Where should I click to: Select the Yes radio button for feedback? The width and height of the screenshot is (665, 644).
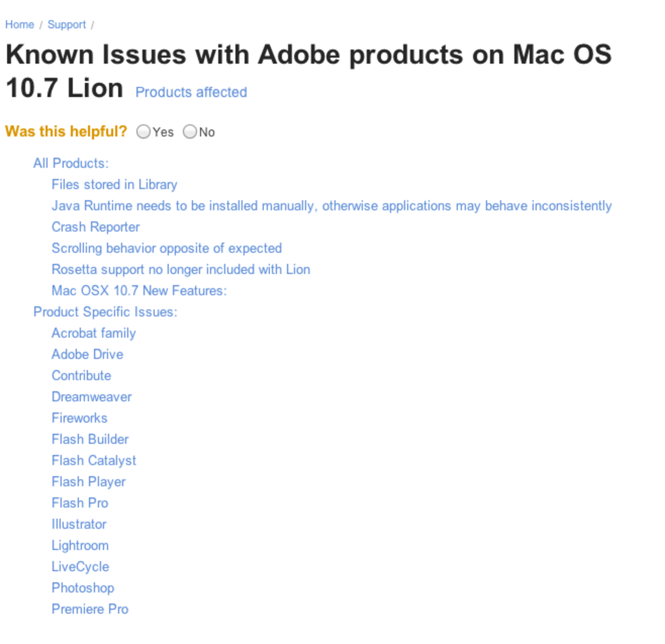coord(143,133)
